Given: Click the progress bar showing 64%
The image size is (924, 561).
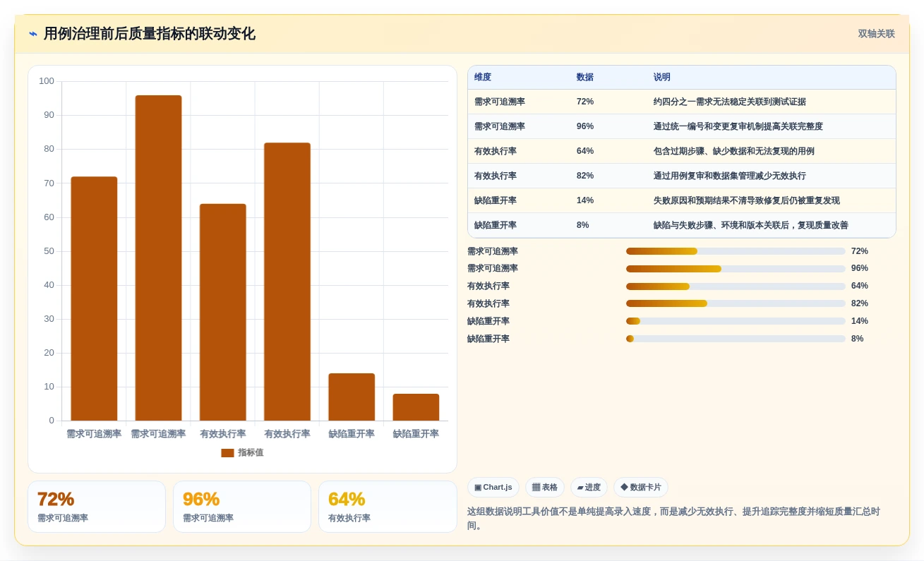Looking at the screenshot, I should pyautogui.click(x=736, y=286).
